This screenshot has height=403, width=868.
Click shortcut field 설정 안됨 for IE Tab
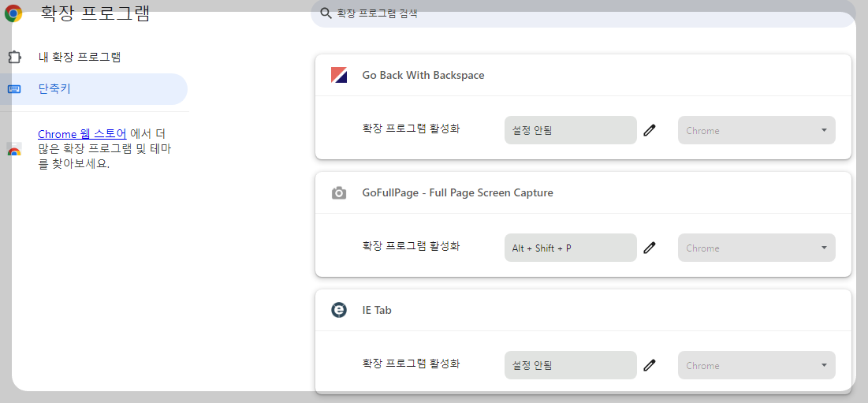pyautogui.click(x=570, y=365)
